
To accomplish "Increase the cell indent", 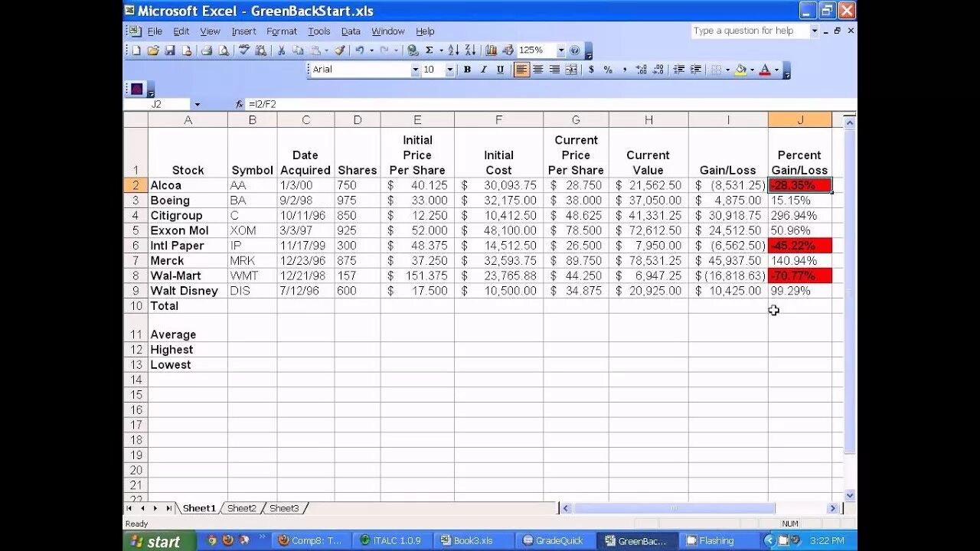I will pos(695,70).
